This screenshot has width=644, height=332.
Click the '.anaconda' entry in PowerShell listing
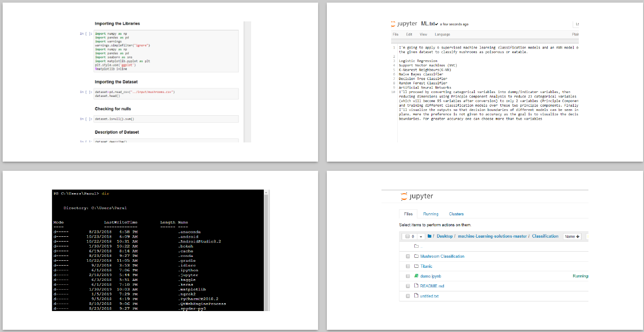coord(189,232)
